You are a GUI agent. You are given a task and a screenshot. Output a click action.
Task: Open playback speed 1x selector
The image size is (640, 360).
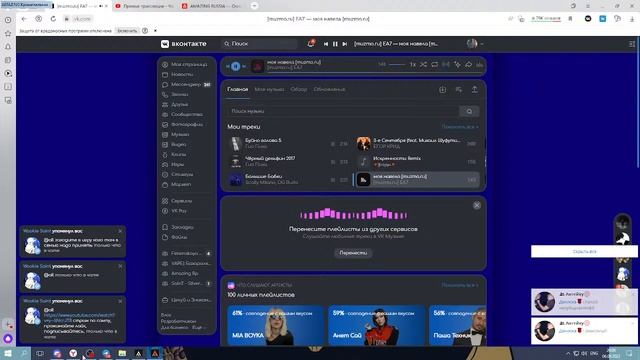coord(413,64)
